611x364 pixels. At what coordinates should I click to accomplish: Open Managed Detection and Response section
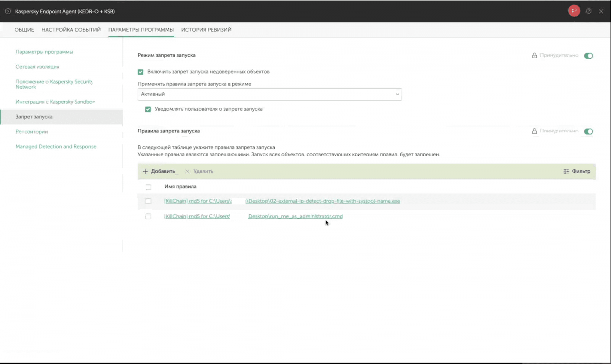tap(56, 147)
